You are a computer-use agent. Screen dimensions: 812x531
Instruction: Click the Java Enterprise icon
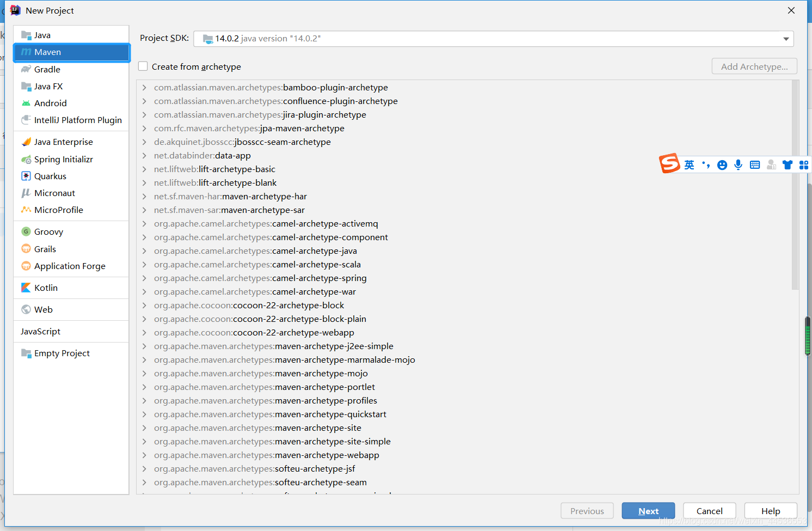coord(26,142)
